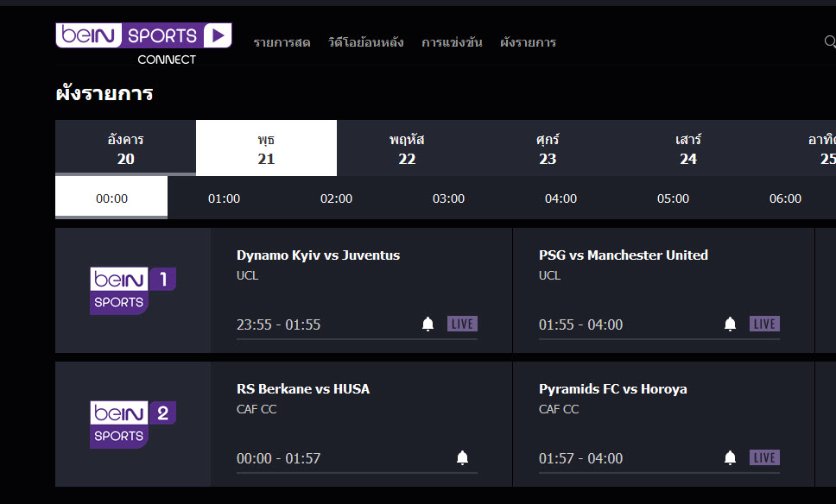Open RS Berkane vs HUSA program title
Image resolution: width=836 pixels, height=504 pixels.
(x=303, y=389)
